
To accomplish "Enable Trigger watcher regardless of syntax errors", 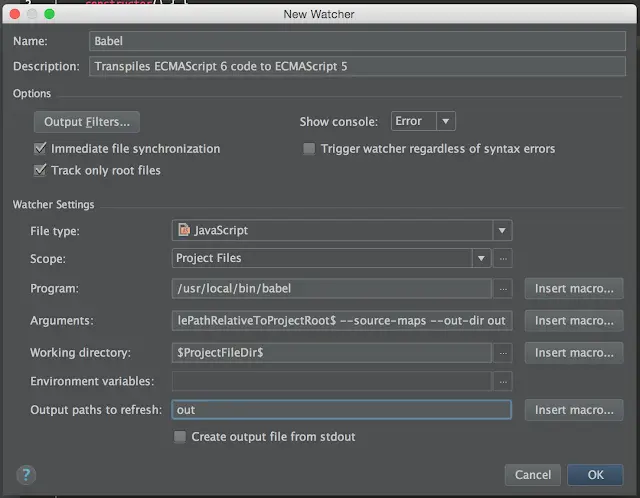I will (x=309, y=149).
